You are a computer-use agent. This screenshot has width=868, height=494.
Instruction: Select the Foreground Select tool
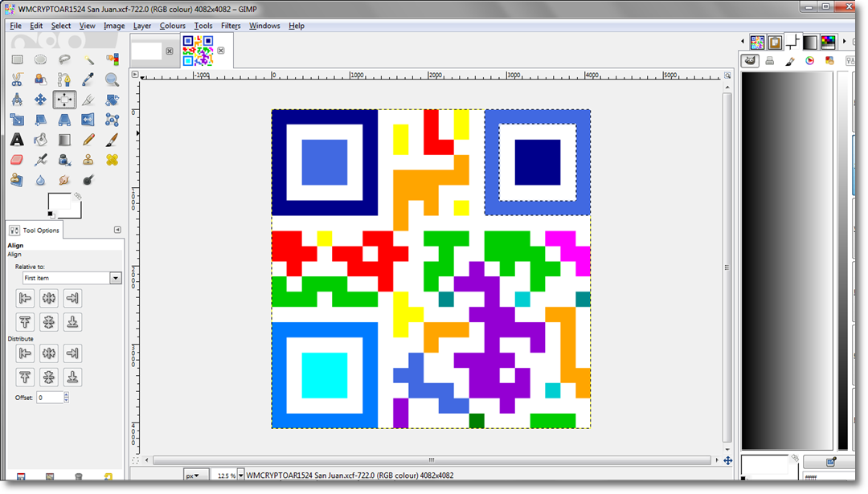click(x=40, y=80)
